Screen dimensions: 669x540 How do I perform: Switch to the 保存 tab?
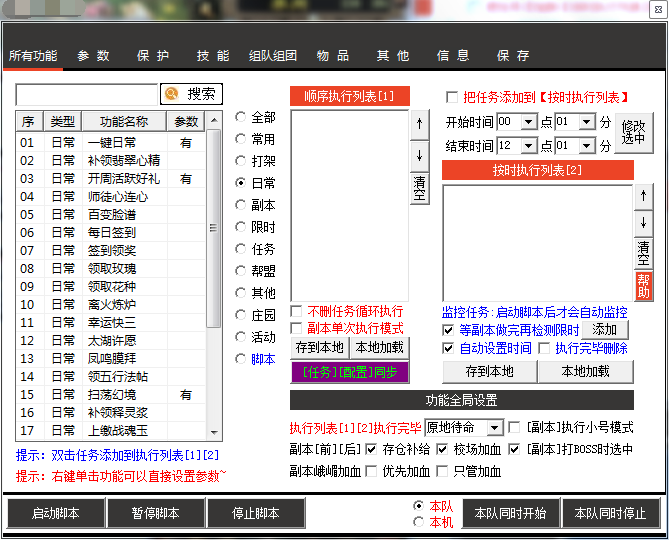513,56
